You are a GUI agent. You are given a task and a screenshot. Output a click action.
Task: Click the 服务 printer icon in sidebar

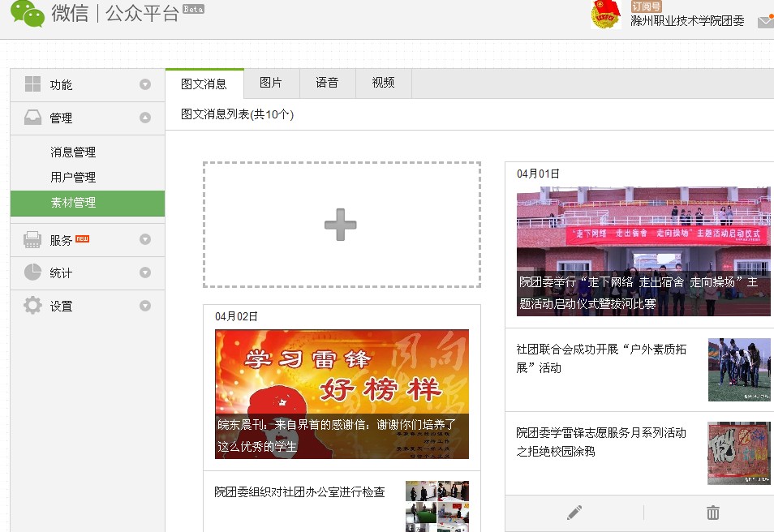(x=32, y=239)
